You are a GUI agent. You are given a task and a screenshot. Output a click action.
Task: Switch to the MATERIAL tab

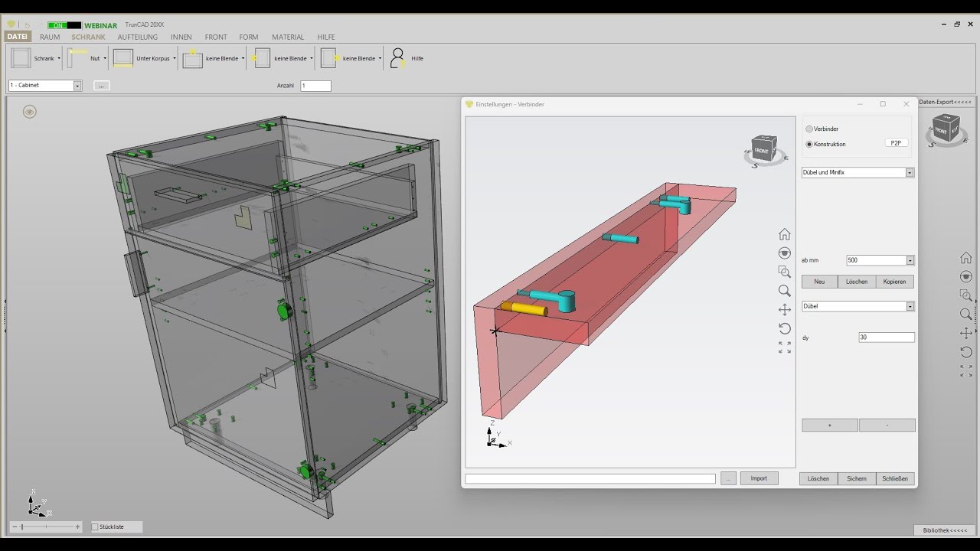288,37
